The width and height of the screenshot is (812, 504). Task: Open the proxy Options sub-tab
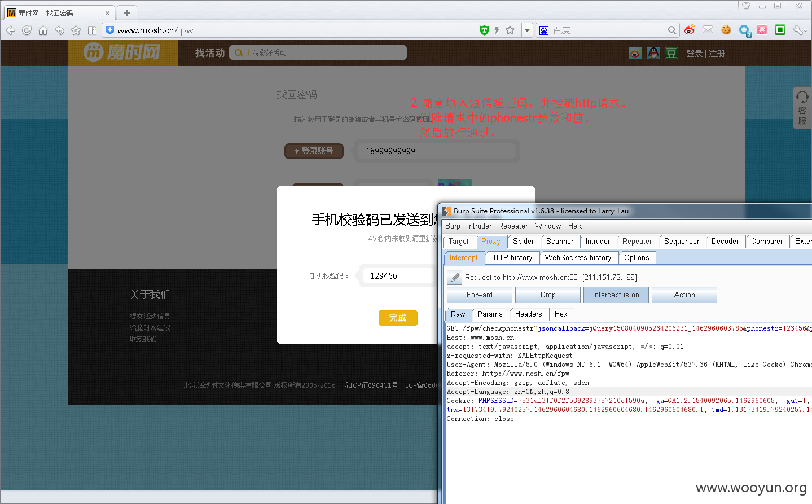coord(637,257)
